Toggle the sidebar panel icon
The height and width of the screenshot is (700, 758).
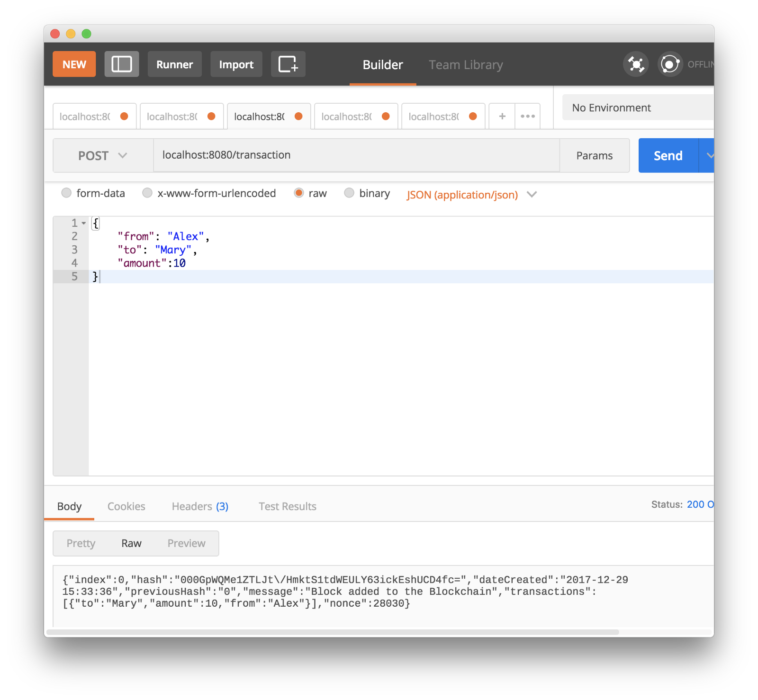pyautogui.click(x=122, y=64)
